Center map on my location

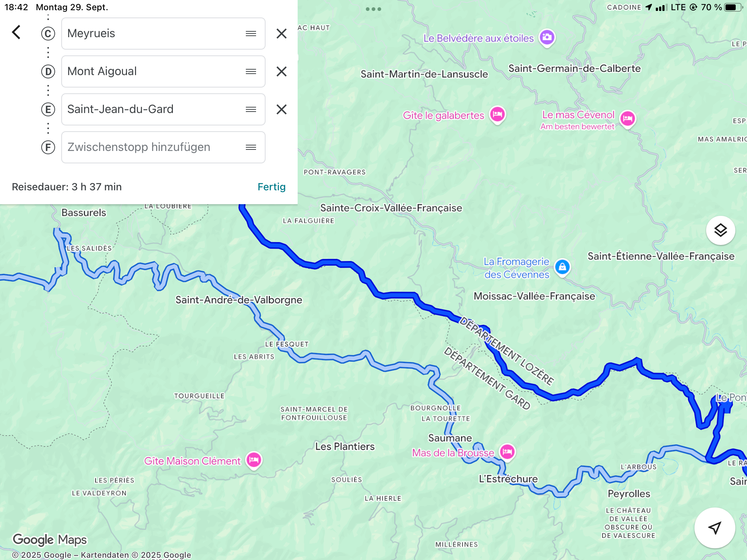click(715, 528)
